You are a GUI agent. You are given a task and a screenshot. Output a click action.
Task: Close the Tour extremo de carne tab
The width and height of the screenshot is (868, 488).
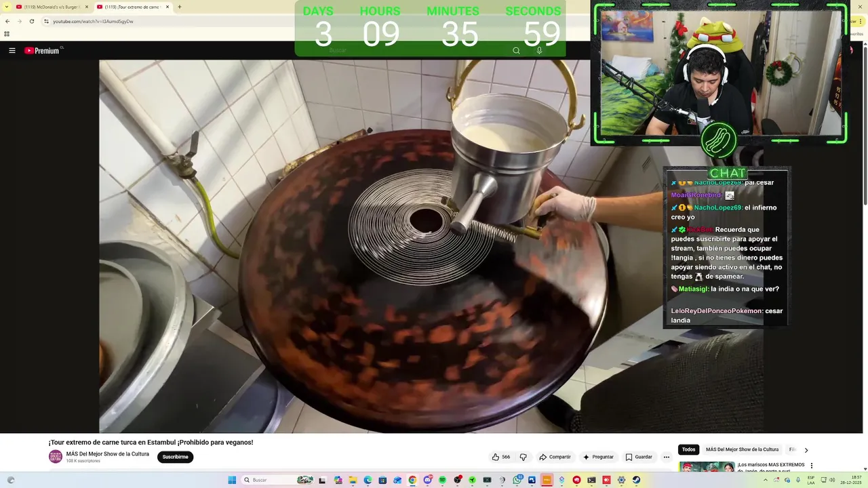pyautogui.click(x=167, y=7)
